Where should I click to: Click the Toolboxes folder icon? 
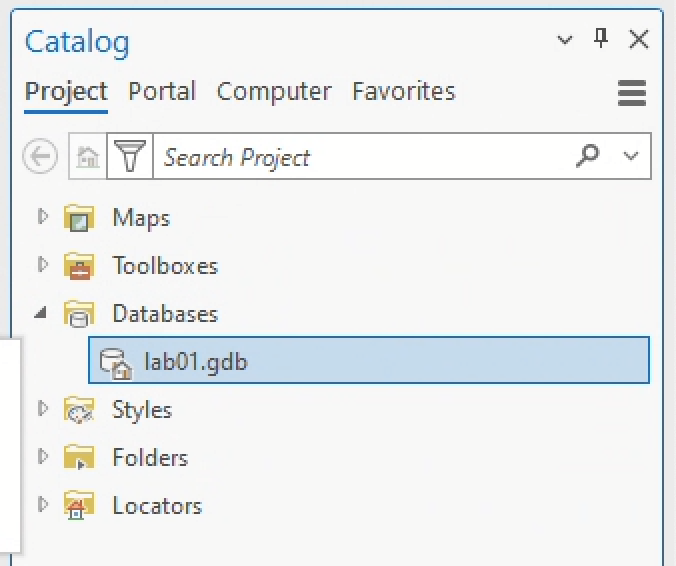[78, 266]
